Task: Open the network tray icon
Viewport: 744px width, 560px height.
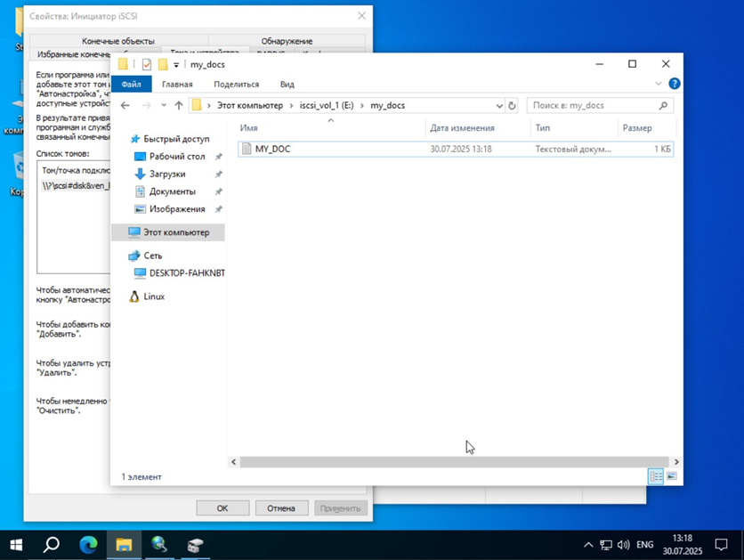Action: tap(606, 545)
